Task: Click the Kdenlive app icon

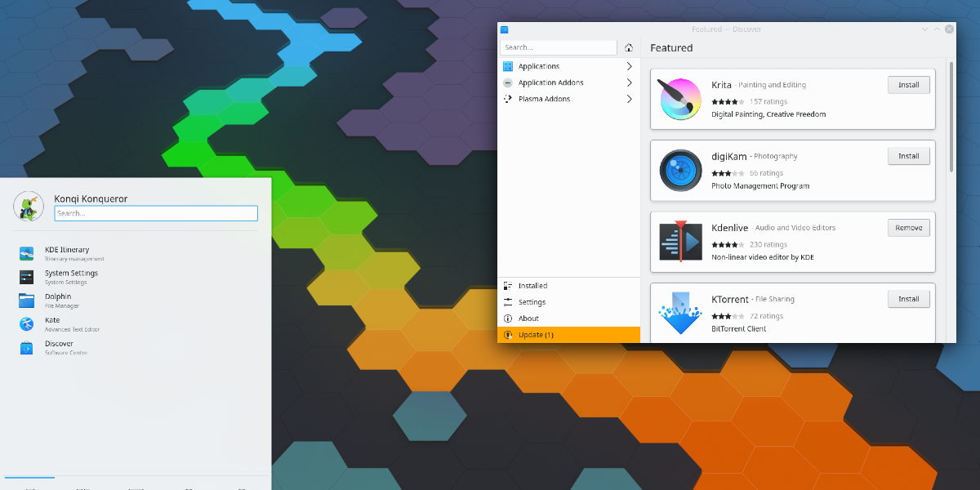Action: point(679,242)
